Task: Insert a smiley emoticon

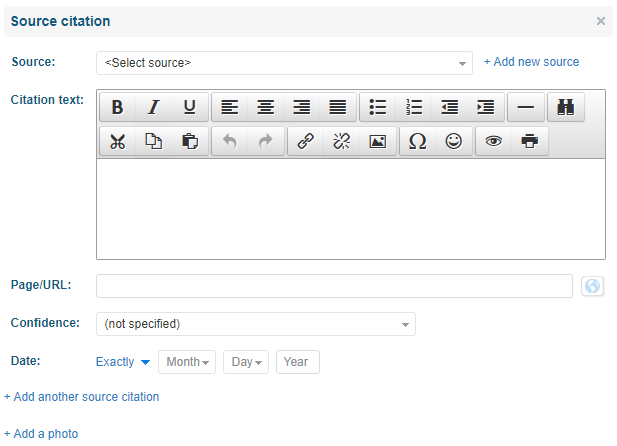Action: click(454, 141)
